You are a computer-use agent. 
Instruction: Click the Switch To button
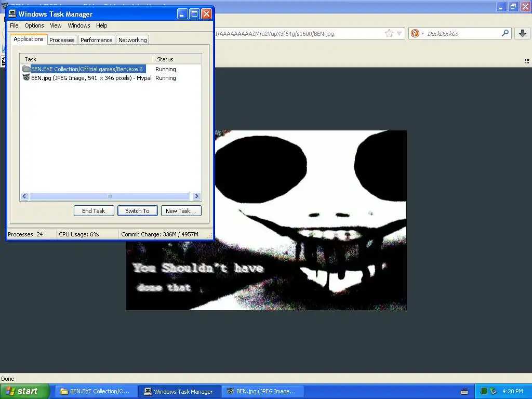pyautogui.click(x=137, y=211)
